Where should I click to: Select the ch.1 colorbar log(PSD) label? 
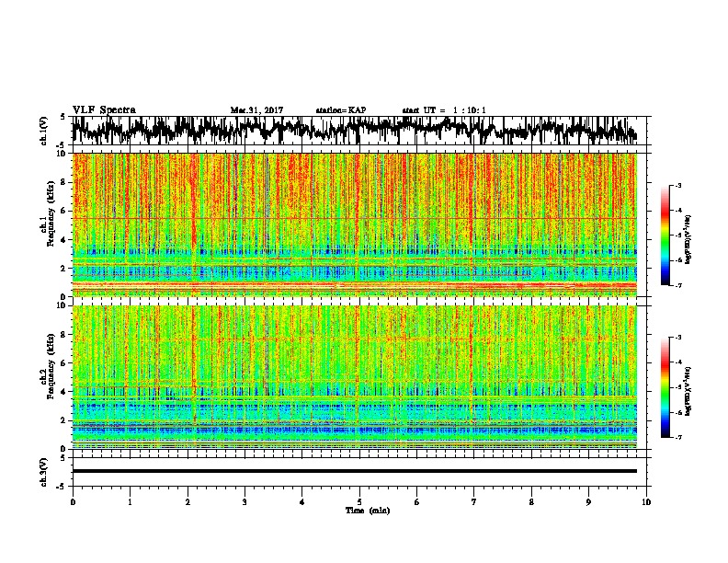[x=688, y=240]
